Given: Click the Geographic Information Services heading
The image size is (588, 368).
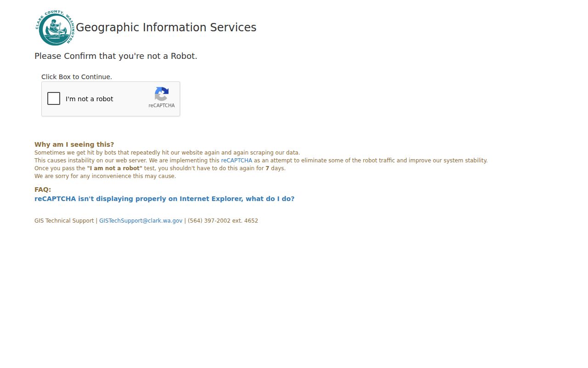Looking at the screenshot, I should (x=166, y=28).
